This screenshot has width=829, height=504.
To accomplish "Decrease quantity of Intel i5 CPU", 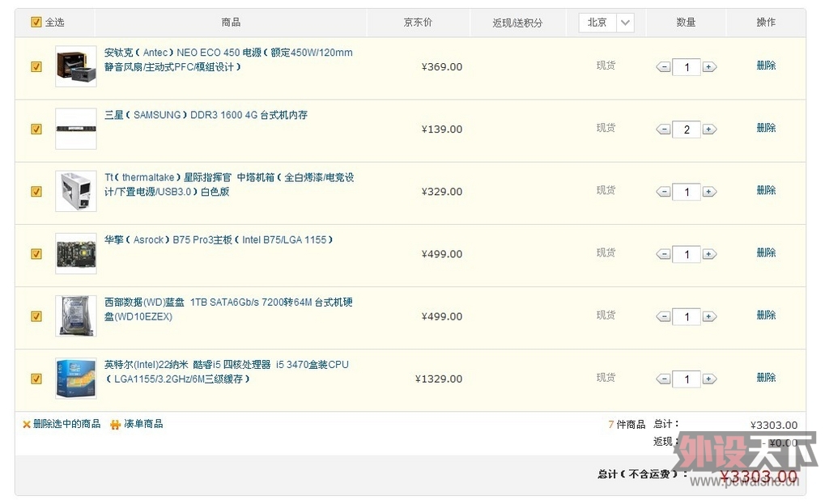I will click(663, 379).
